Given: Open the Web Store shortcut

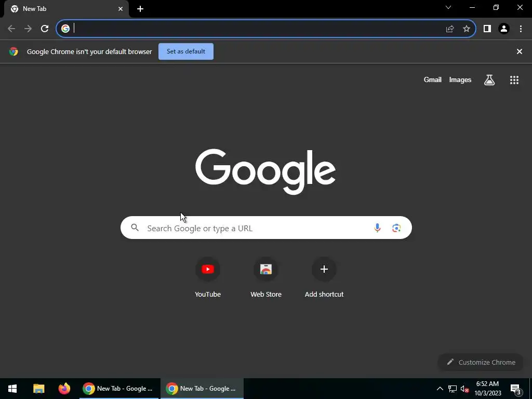Looking at the screenshot, I should [266, 278].
